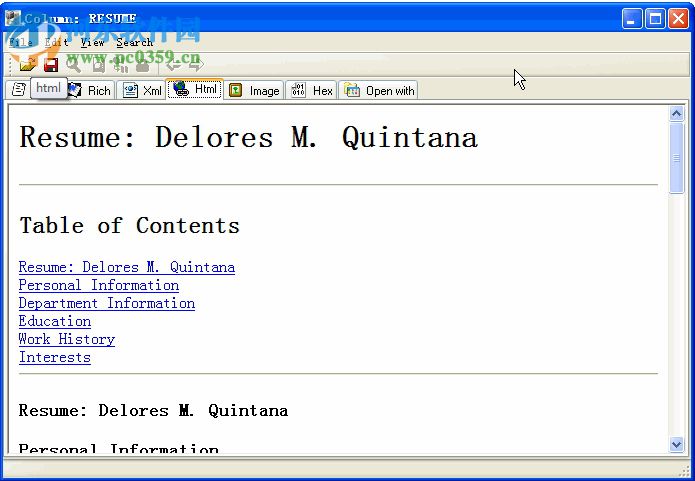695x481 pixels.
Task: Open the 'Open with' tab
Action: (379, 90)
